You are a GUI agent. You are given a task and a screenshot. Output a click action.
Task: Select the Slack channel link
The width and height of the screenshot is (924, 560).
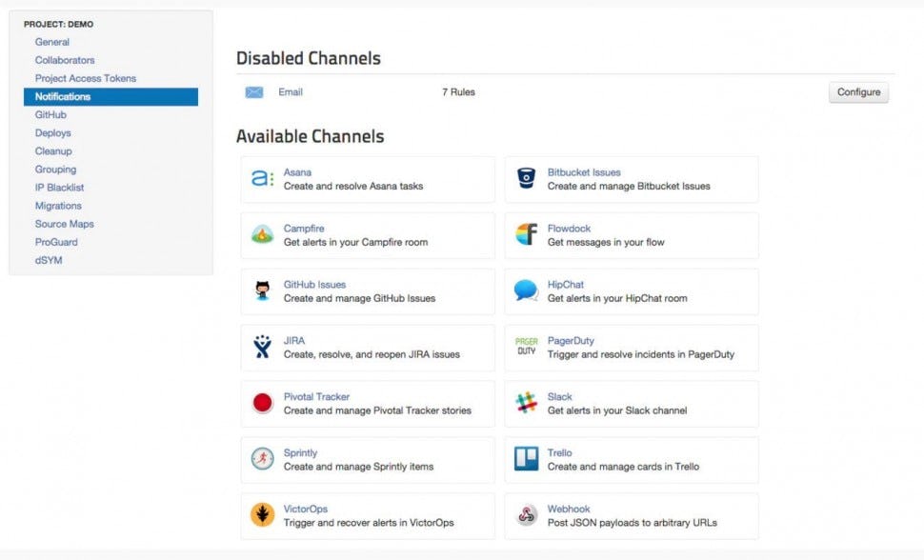[559, 396]
